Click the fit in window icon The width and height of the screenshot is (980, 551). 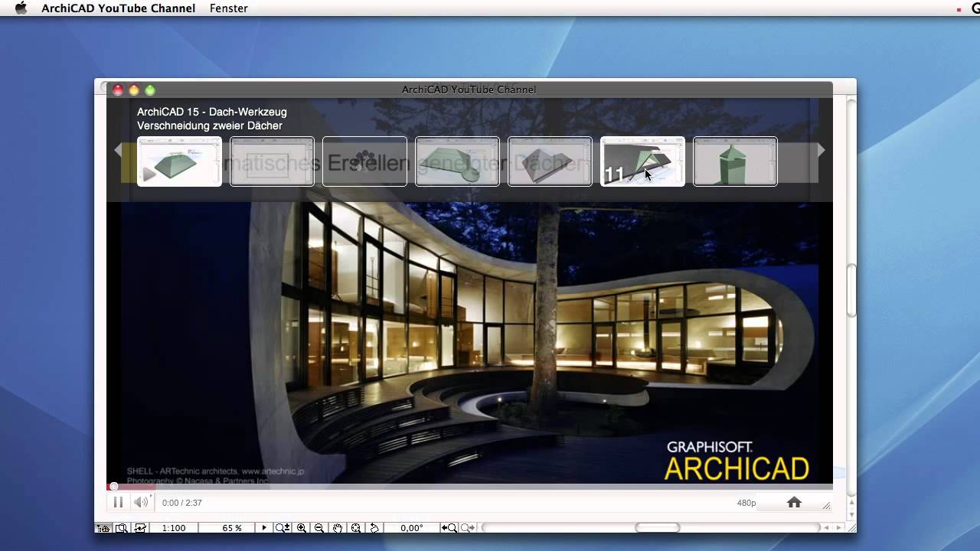356,528
